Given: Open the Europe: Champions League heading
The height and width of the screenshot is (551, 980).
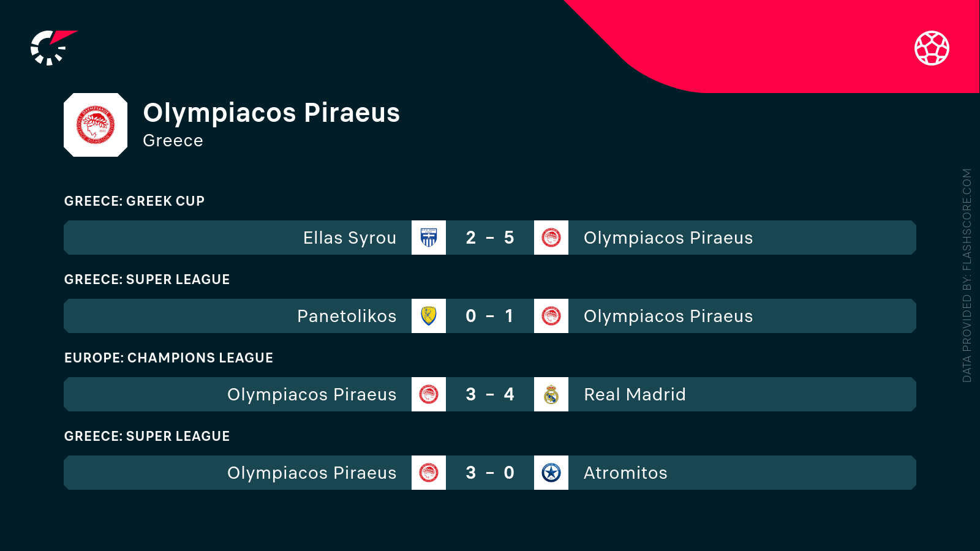Looking at the screenshot, I should tap(168, 358).
